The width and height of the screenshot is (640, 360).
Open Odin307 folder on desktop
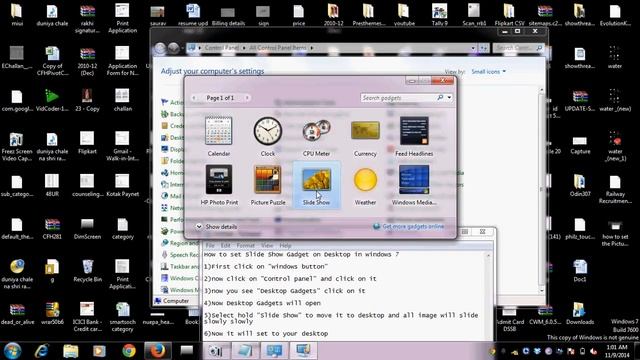tap(580, 186)
